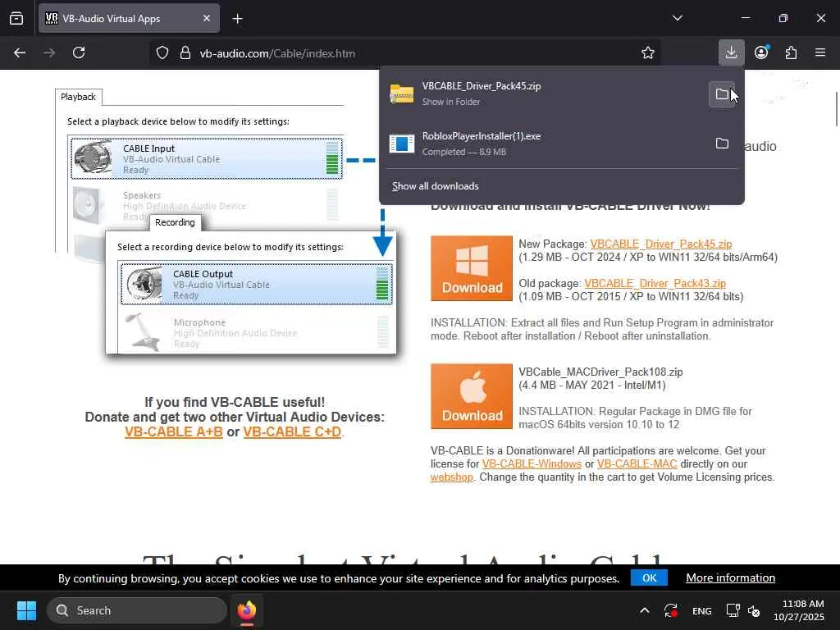Click the ENG language indicator
This screenshot has height=630, width=840.
pyautogui.click(x=702, y=610)
